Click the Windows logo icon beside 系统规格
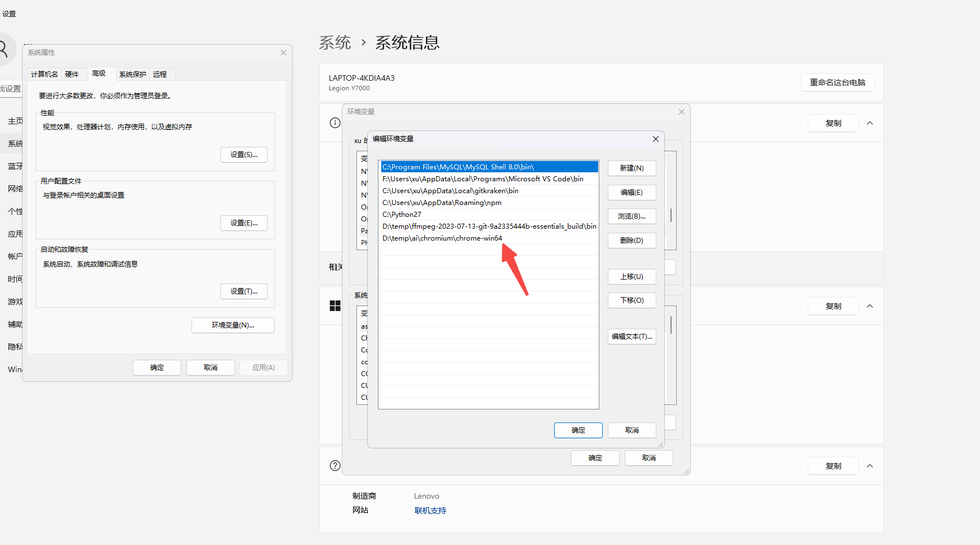This screenshot has height=545, width=980. point(335,306)
